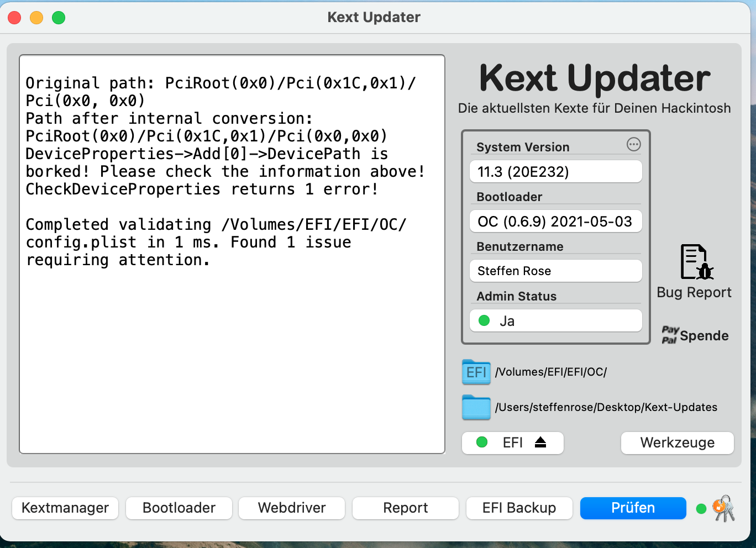Click the "Path after internal conversion:" log line
Viewport: 756px width, 548px height.
click(169, 118)
